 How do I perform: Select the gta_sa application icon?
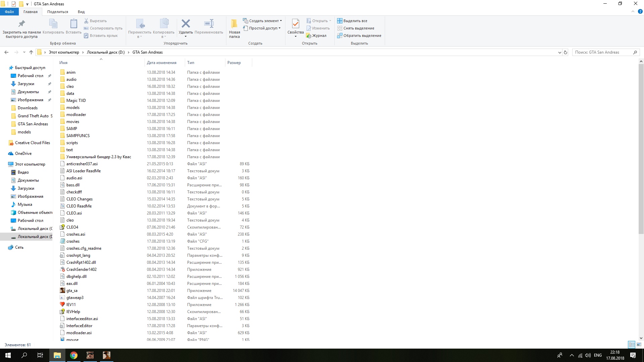point(62,291)
